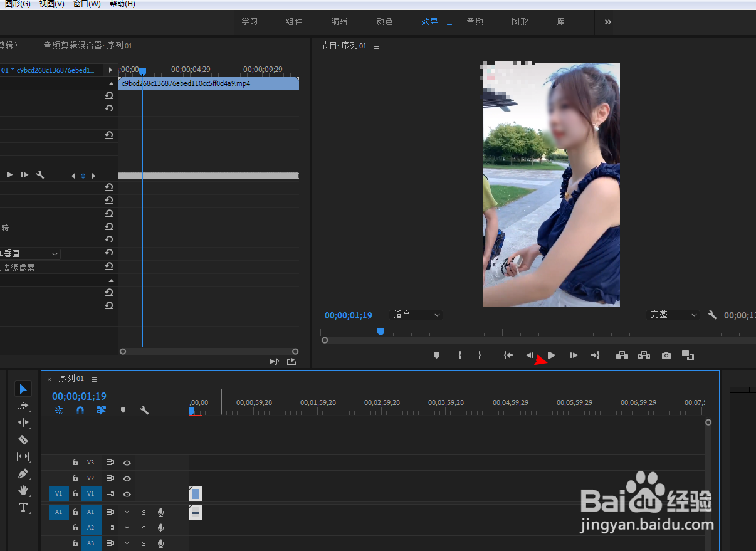
Task: Add marker in timeline header
Action: [x=123, y=411]
